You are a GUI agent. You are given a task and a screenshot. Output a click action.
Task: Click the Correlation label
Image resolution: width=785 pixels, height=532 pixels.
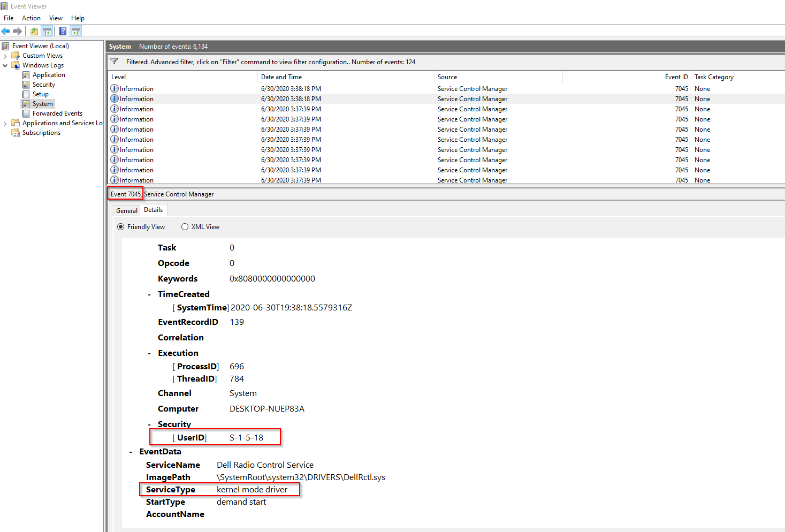pos(181,338)
